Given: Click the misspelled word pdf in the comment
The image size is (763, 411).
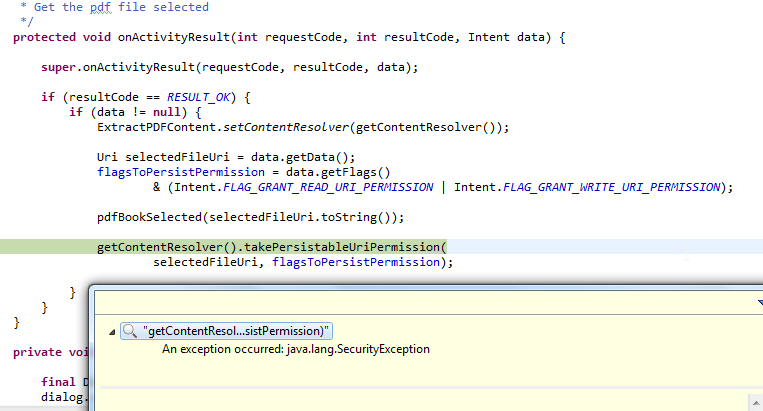Looking at the screenshot, I should [101, 7].
